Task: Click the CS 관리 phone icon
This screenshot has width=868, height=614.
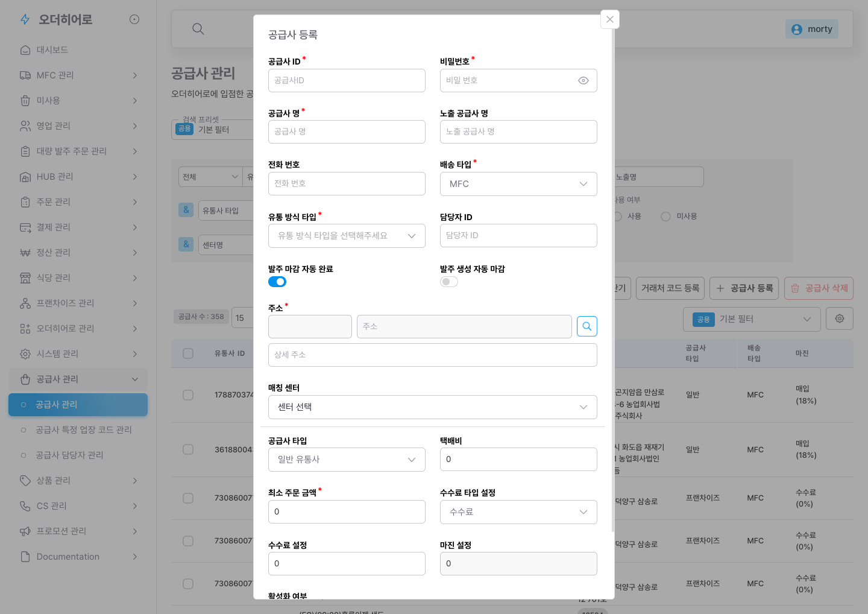Action: (x=25, y=506)
